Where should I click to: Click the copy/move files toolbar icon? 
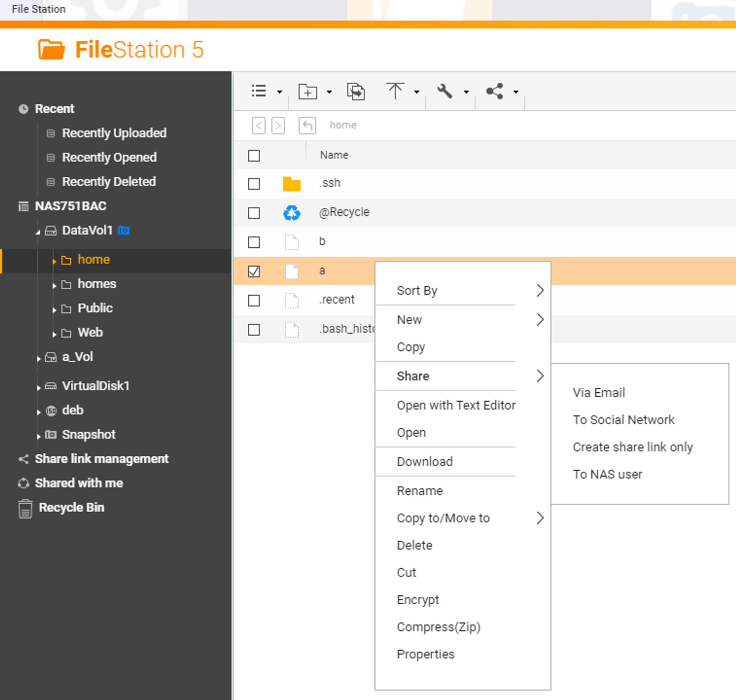point(356,91)
